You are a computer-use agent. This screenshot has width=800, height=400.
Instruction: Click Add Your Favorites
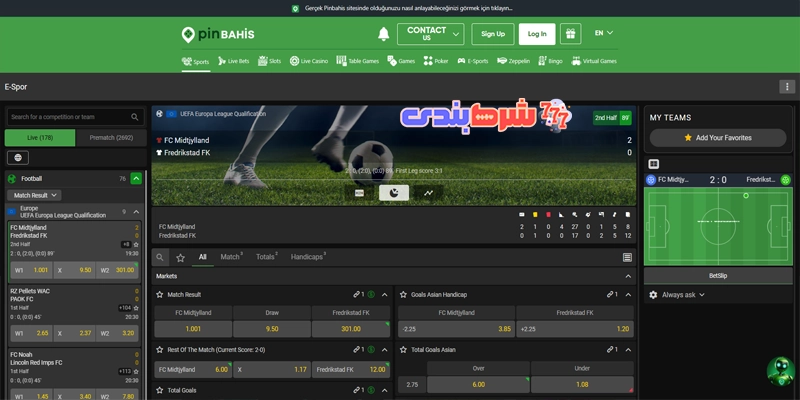[x=718, y=138]
